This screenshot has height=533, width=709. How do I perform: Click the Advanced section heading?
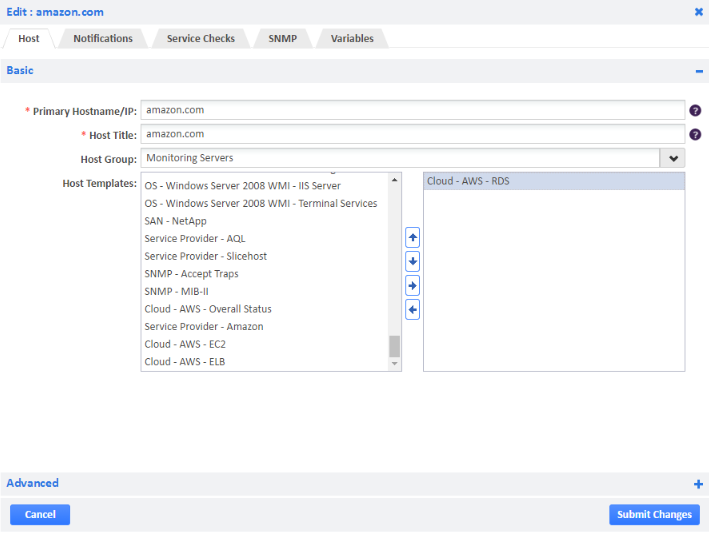pyautogui.click(x=33, y=483)
